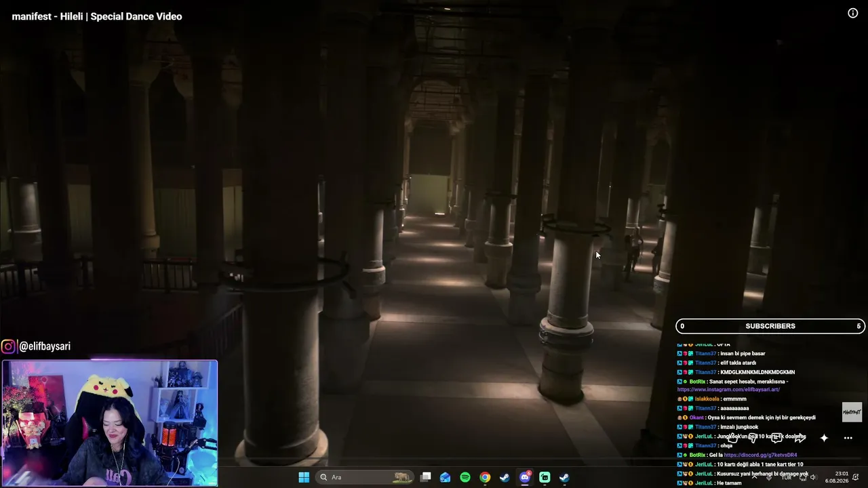Screen dimensions: 868x488
Task: Click the message "10 kartı değil abla"
Action: coord(759,464)
